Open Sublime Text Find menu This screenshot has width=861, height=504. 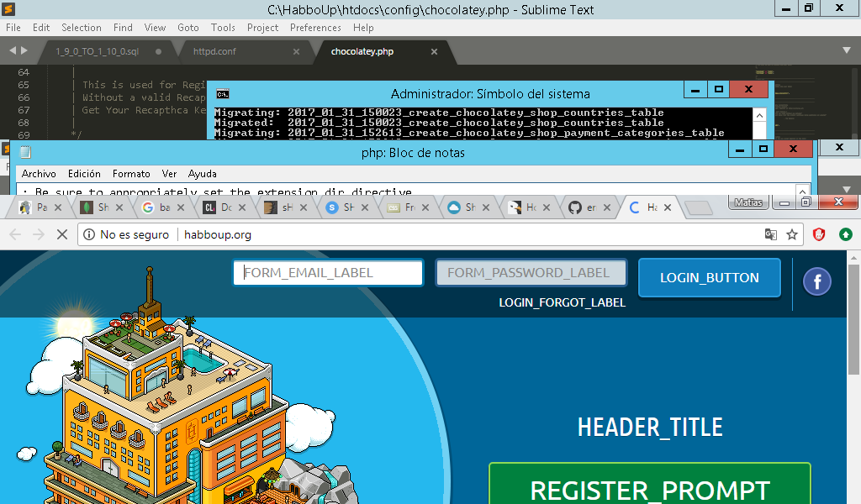pyautogui.click(x=123, y=28)
